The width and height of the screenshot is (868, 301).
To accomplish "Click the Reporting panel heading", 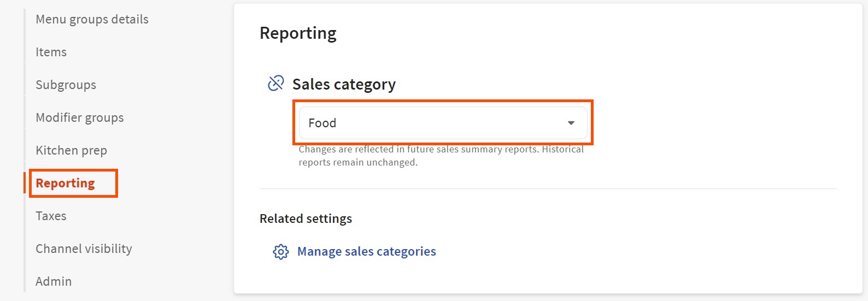I will [x=298, y=33].
